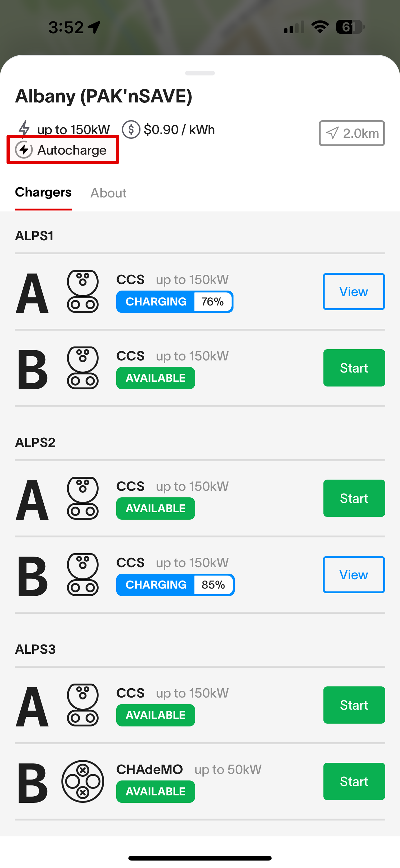Image resolution: width=400 pixels, height=868 pixels.
Task: Tap ALPS1 connector A CCS plug icon
Action: 83,292
